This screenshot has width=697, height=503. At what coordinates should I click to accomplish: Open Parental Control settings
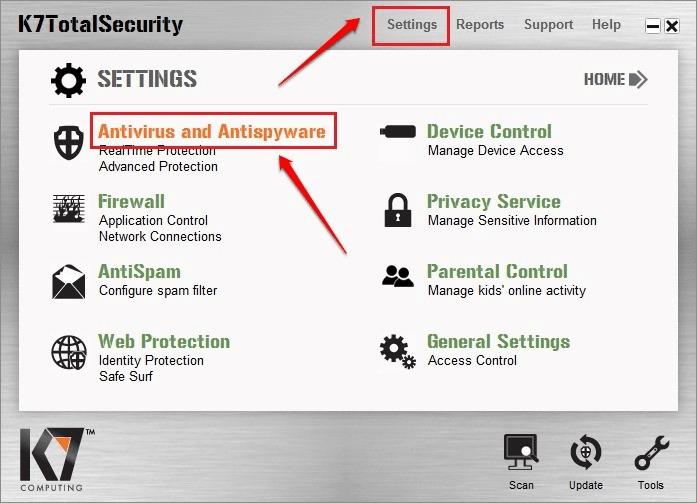click(497, 271)
